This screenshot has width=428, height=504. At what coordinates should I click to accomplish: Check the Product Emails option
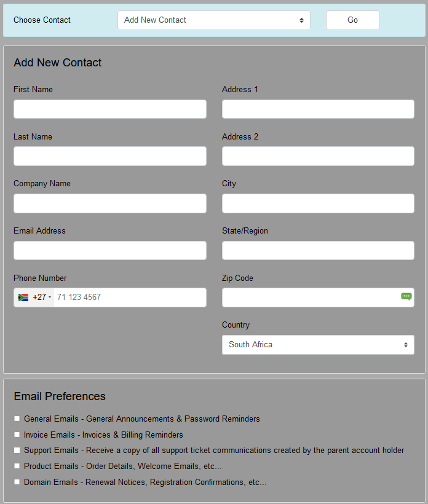point(17,466)
